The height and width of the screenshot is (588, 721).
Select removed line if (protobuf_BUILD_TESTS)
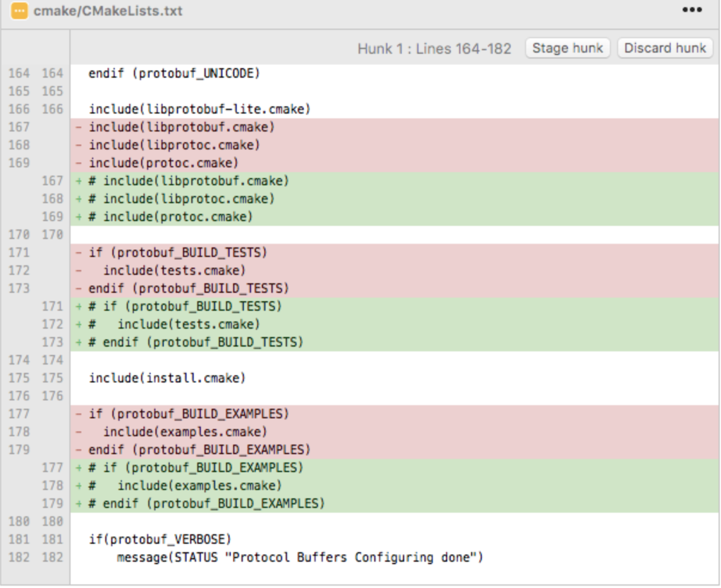tap(178, 252)
